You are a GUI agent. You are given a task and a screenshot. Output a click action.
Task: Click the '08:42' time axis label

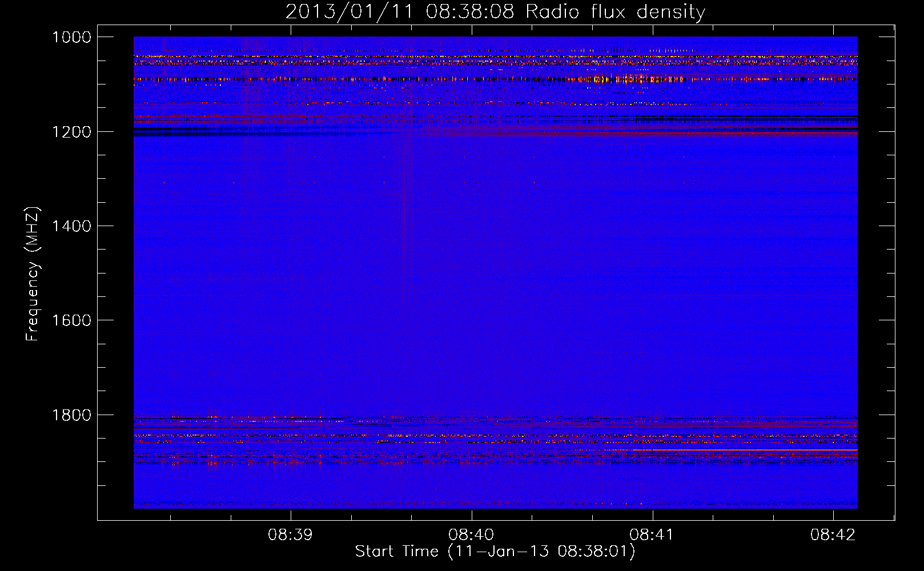coord(833,534)
